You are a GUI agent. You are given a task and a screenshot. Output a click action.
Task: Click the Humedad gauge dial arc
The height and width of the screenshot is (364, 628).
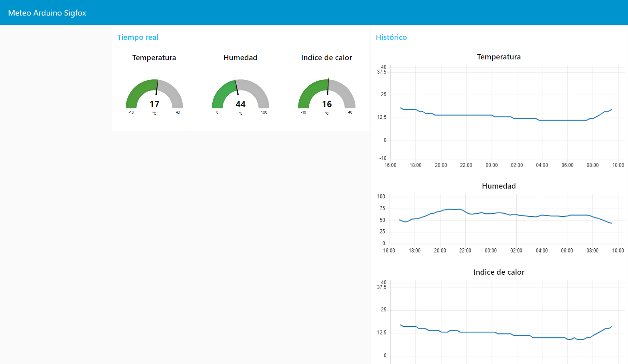tap(222, 90)
